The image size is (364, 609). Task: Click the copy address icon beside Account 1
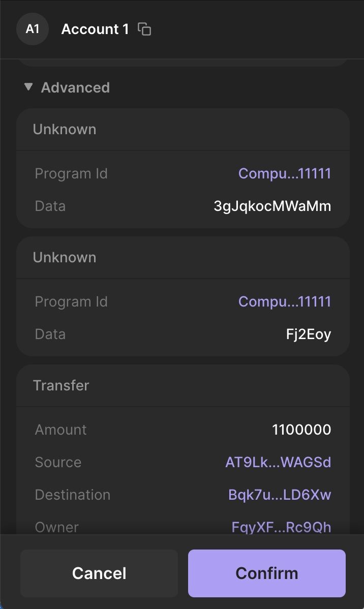(x=144, y=29)
